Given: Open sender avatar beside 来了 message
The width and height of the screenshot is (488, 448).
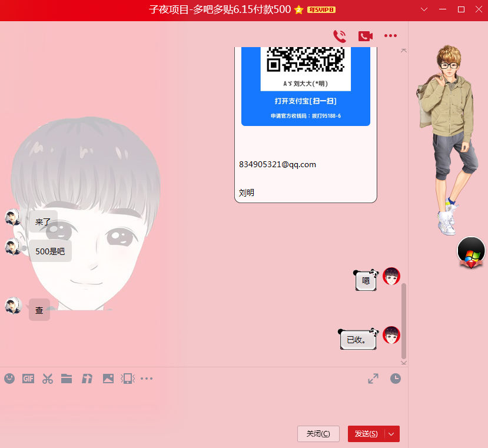Looking at the screenshot, I should tap(13, 217).
